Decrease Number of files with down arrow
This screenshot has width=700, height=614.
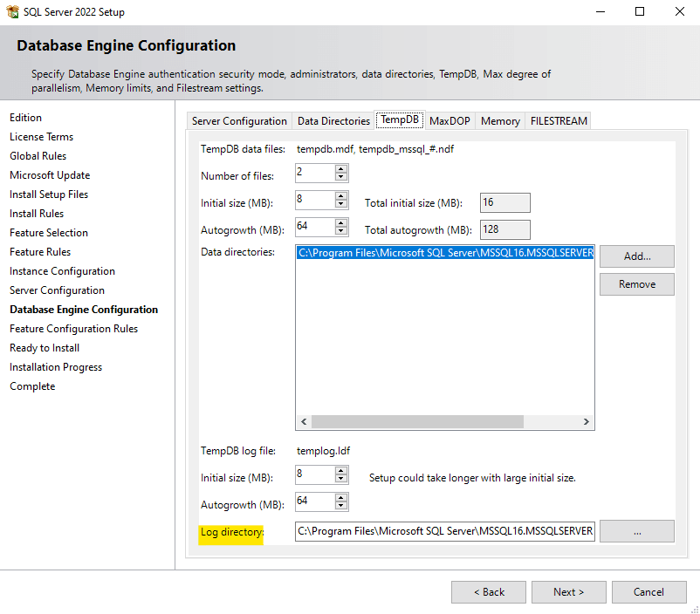pyautogui.click(x=341, y=177)
